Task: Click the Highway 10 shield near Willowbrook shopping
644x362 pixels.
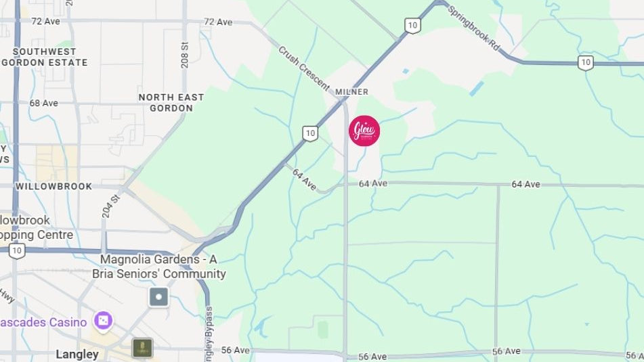Action: 17,251
